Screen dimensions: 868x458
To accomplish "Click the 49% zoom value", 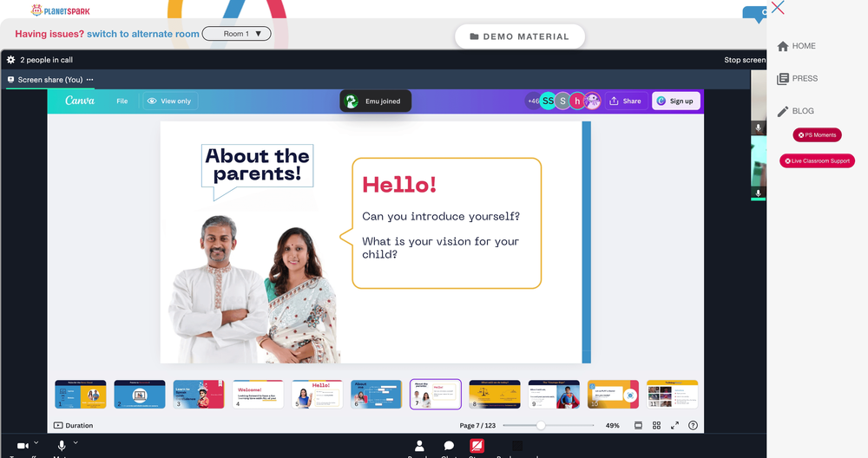I will [612, 425].
